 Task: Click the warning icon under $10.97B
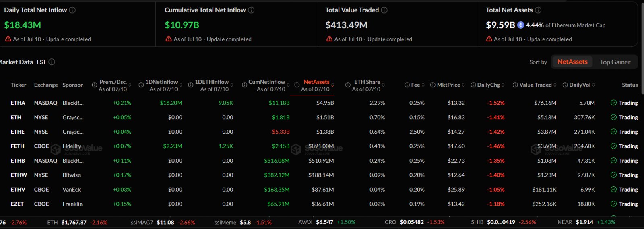pyautogui.click(x=169, y=39)
